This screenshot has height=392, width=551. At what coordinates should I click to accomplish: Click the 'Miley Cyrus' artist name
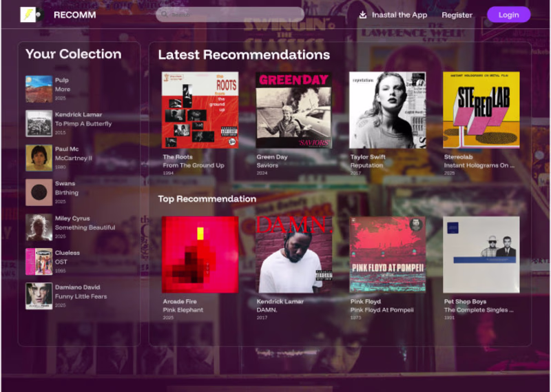pos(72,218)
